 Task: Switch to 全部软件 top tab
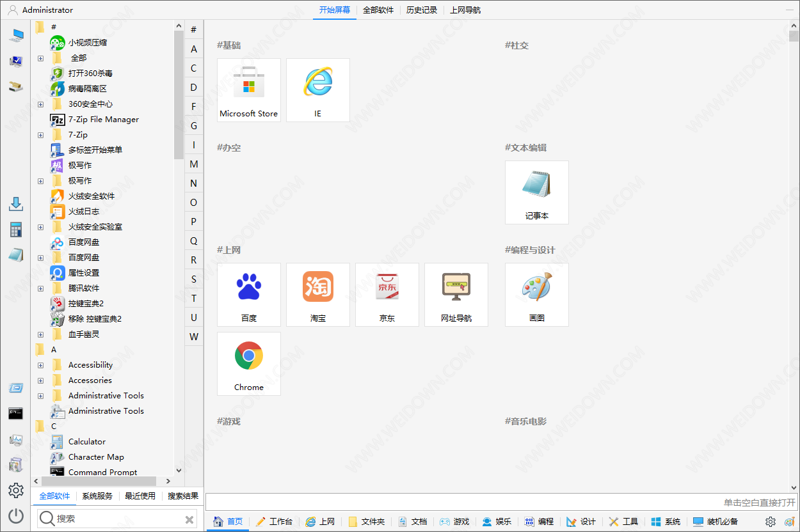coord(378,10)
